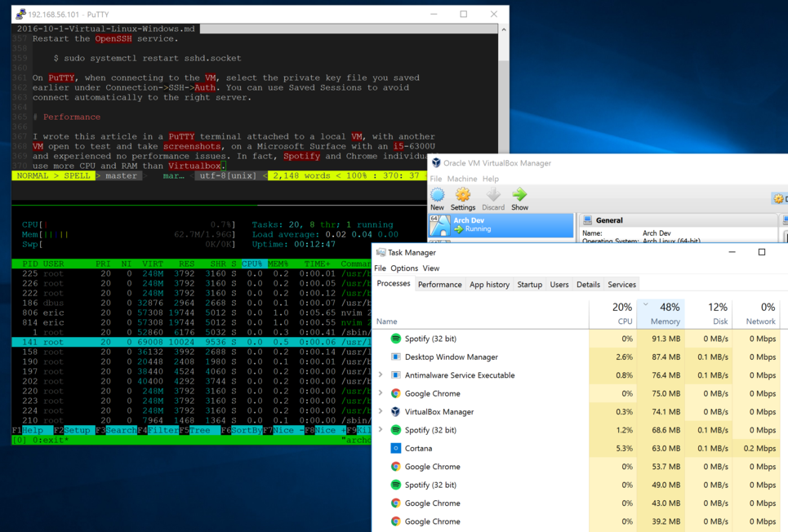Screen dimensions: 788x532
Task: Sort Task Manager by CPU column
Action: tap(613, 314)
